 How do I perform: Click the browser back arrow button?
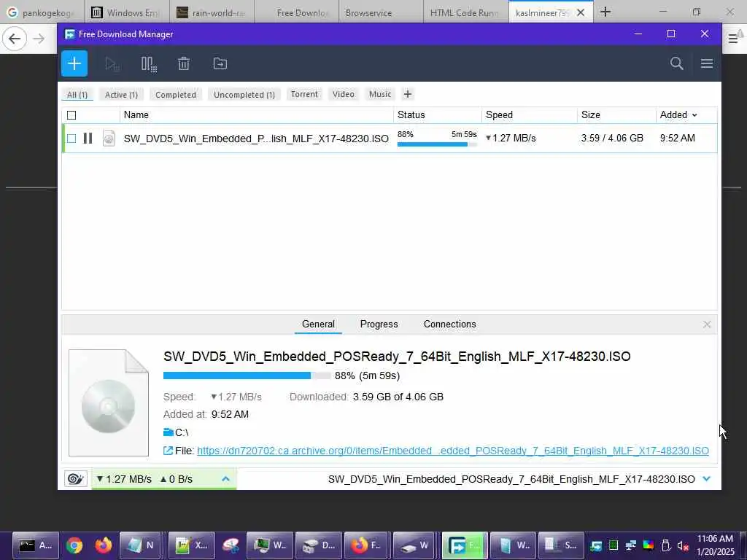[15, 39]
